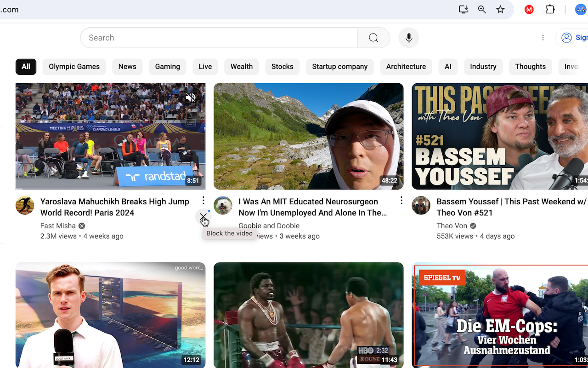Viewport: 588px width, 368px height.
Task: Select the Architecture chip
Action: (406, 67)
